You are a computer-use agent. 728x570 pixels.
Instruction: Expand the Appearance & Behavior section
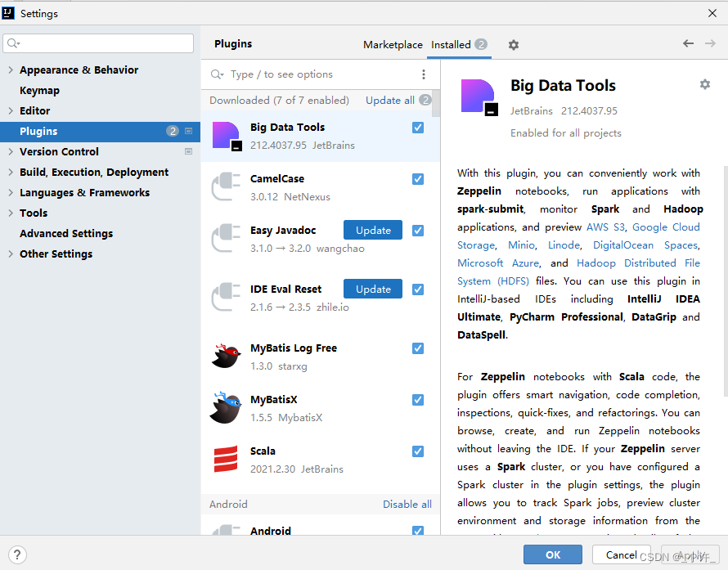pos(10,70)
